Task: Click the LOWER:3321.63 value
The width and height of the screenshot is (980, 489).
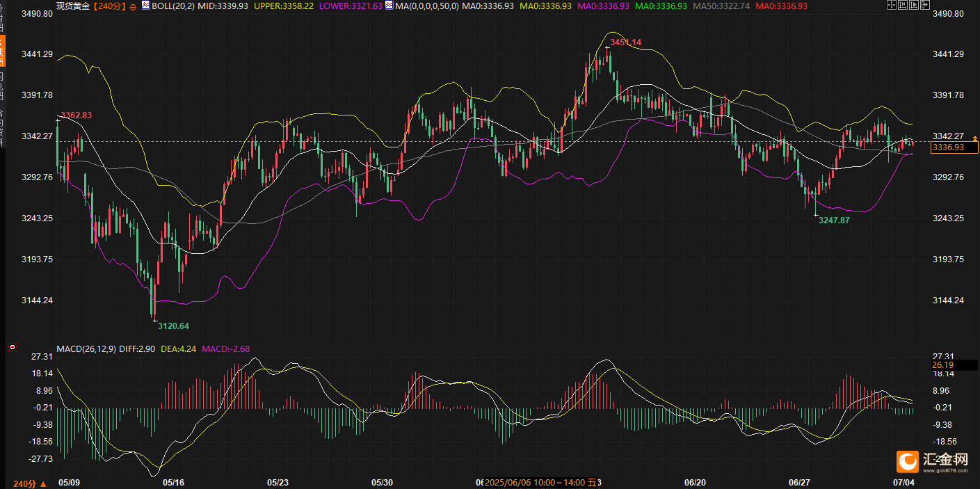Action: pos(351,6)
